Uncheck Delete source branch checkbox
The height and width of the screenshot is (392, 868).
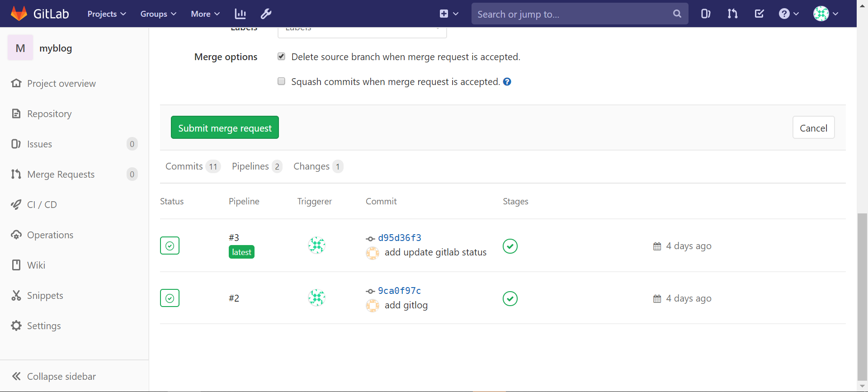coord(281,57)
